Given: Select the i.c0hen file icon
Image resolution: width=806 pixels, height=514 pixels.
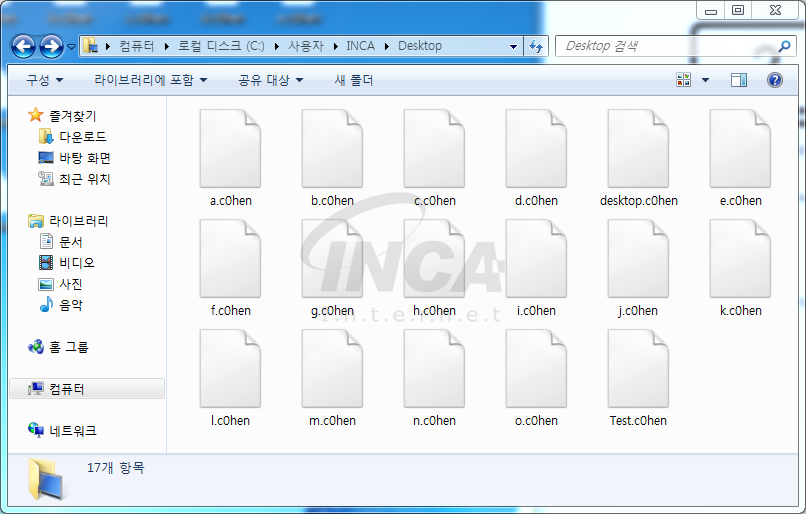Looking at the screenshot, I should pyautogui.click(x=536, y=259).
